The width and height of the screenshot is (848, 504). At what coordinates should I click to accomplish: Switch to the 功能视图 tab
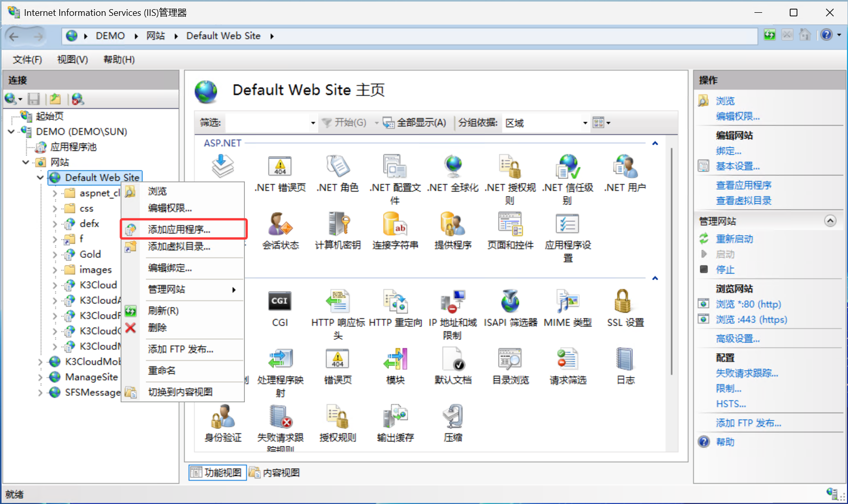(217, 473)
